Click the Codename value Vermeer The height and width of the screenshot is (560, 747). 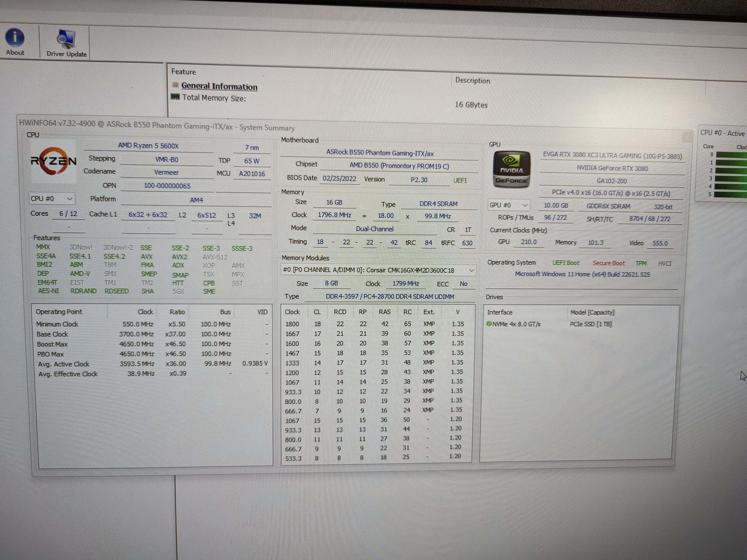coord(167,172)
